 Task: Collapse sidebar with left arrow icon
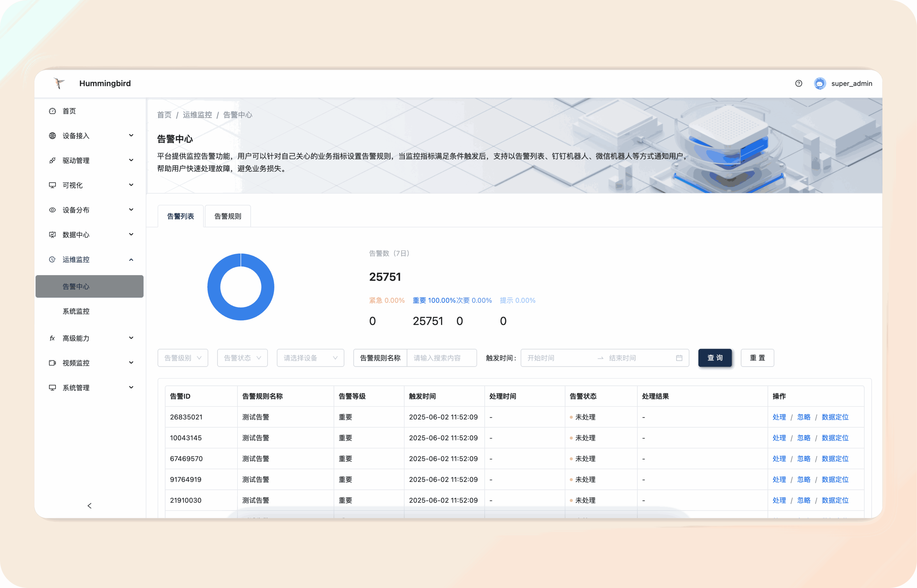tap(89, 506)
